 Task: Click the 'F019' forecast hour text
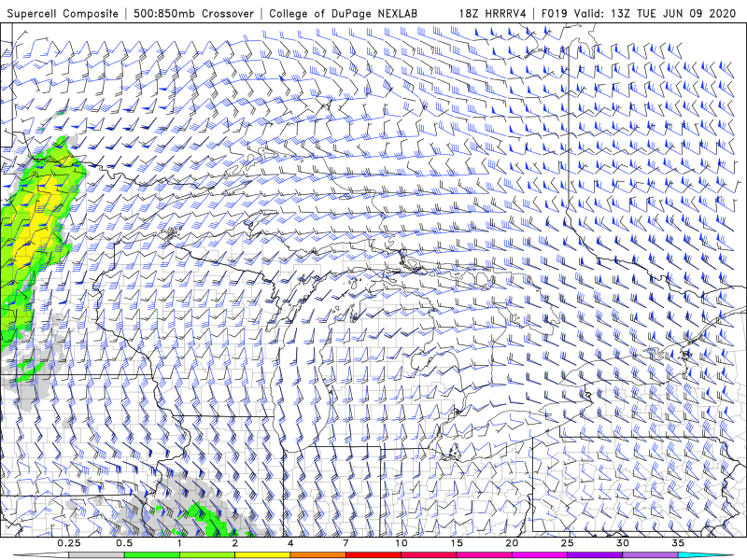point(555,13)
